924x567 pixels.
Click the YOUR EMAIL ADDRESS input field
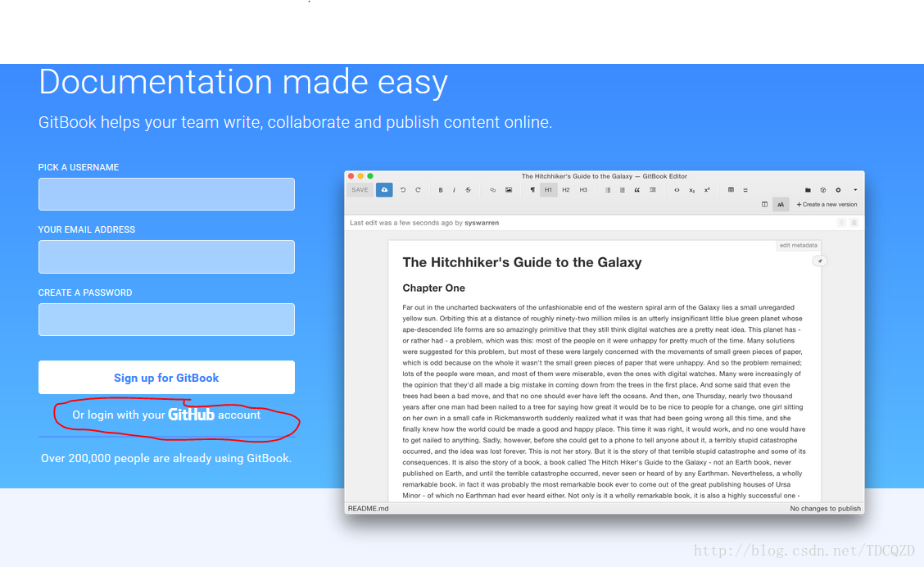[166, 256]
